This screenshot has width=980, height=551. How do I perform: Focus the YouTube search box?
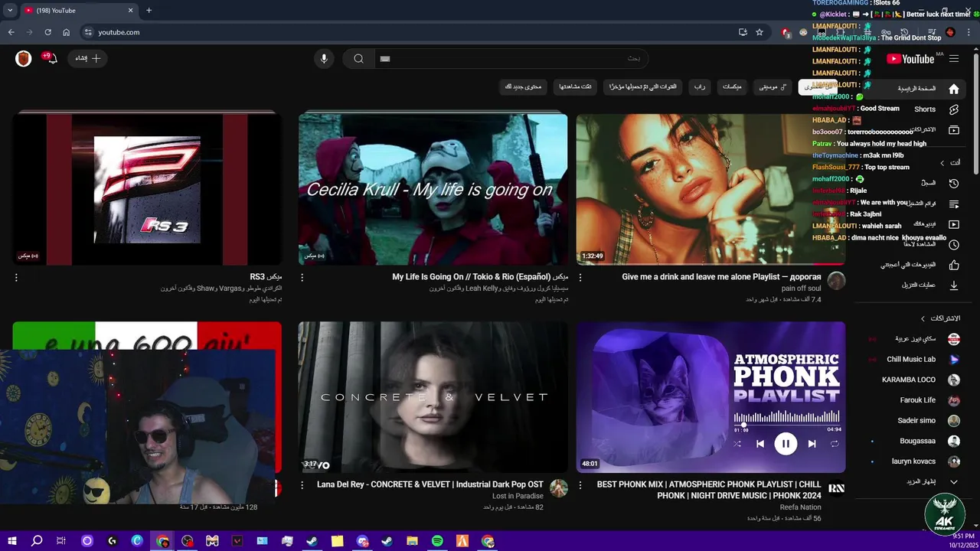(x=510, y=59)
